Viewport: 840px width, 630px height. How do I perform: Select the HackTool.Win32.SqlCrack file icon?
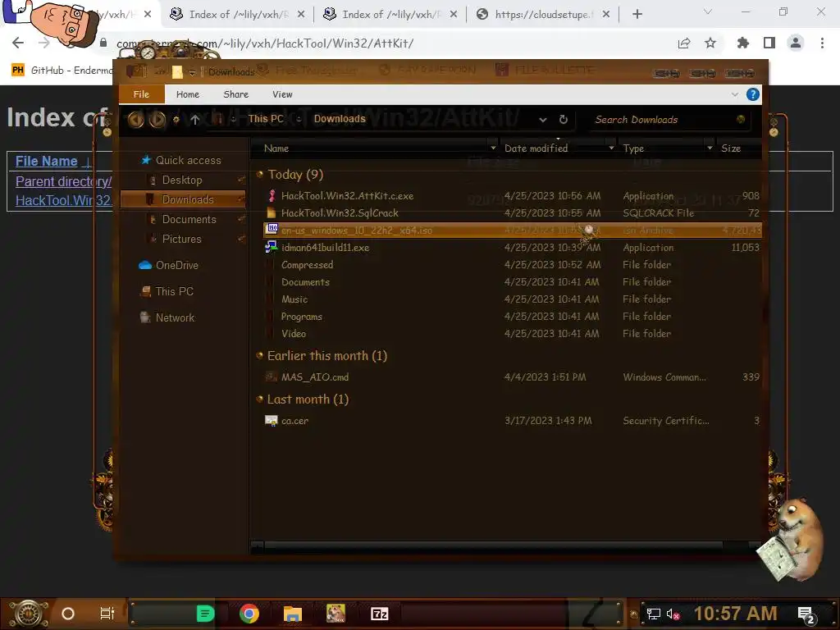[x=272, y=212]
